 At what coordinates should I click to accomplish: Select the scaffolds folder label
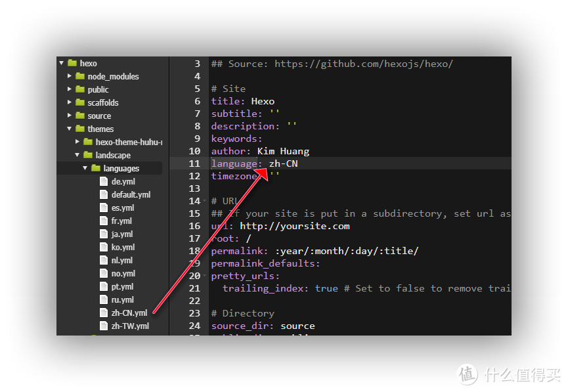103,102
